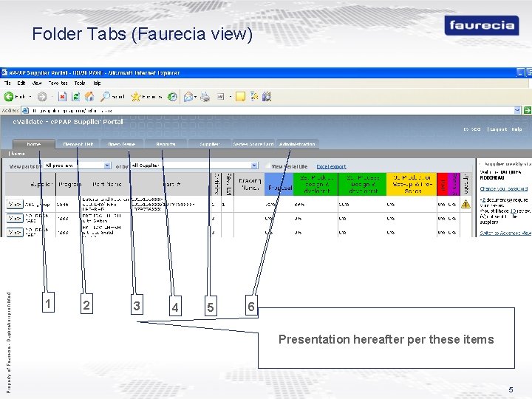Viewport: 532px width, 399px height.
Task: Click the home breadcrumb below tabs
Action: (x=17, y=154)
